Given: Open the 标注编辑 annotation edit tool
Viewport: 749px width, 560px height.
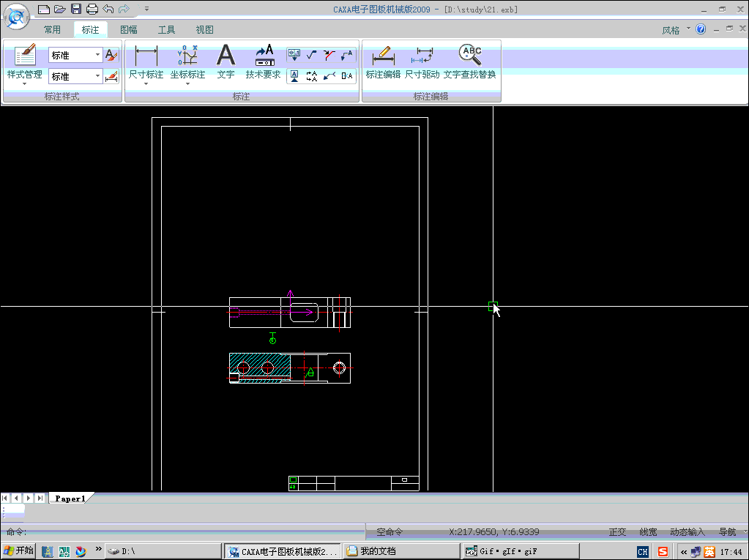Looking at the screenshot, I should coord(383,61).
